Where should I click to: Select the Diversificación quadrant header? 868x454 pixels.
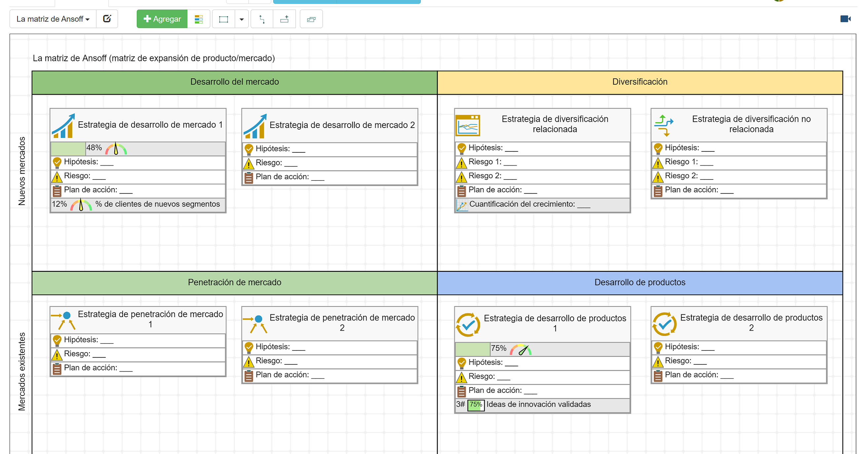click(x=639, y=82)
